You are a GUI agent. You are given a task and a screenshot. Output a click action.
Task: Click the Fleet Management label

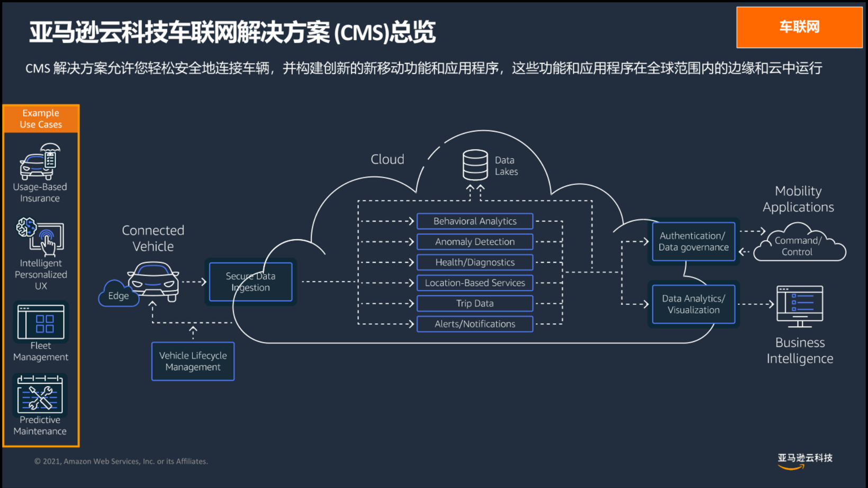click(41, 351)
